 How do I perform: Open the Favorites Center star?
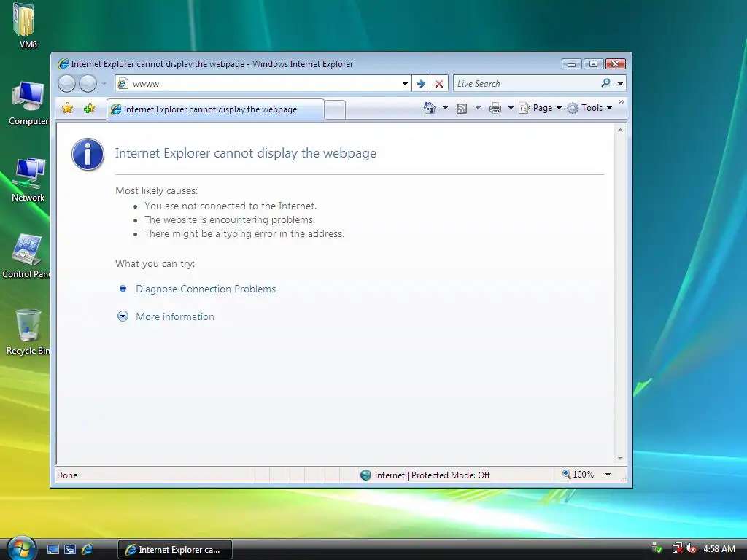68,109
